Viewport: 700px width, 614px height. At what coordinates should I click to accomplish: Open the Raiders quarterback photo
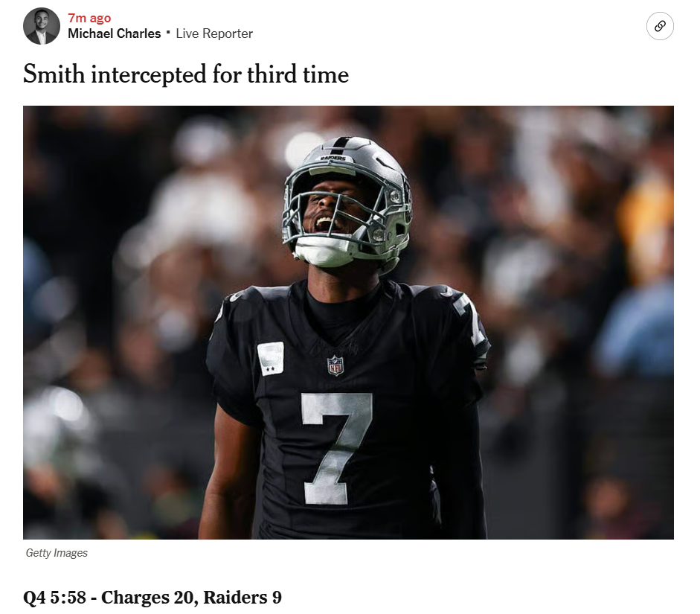(348, 322)
